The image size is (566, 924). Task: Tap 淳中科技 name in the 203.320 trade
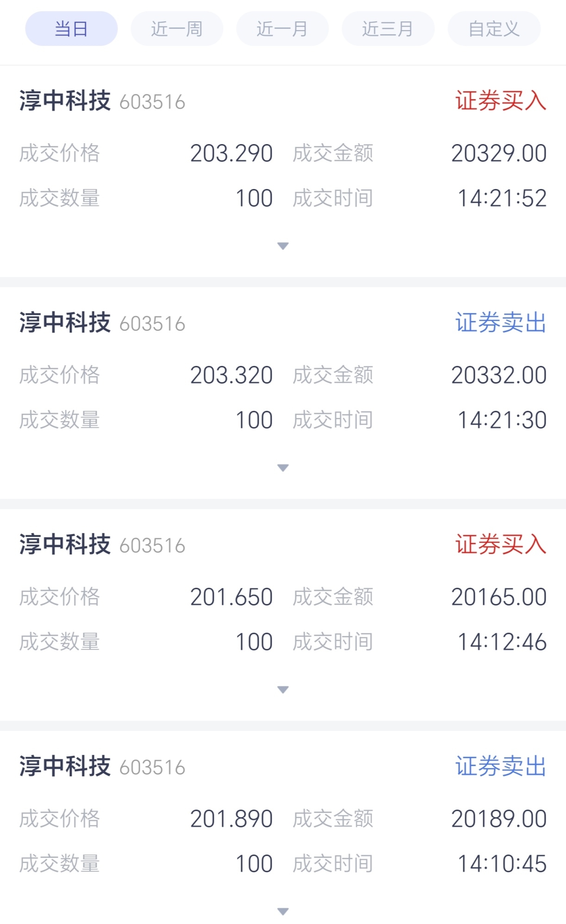click(65, 322)
